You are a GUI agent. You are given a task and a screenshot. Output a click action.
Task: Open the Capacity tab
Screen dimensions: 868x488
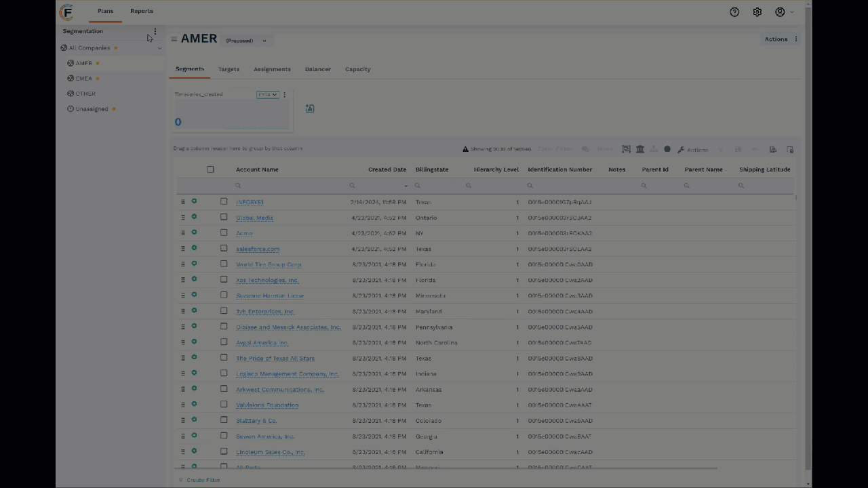click(357, 69)
